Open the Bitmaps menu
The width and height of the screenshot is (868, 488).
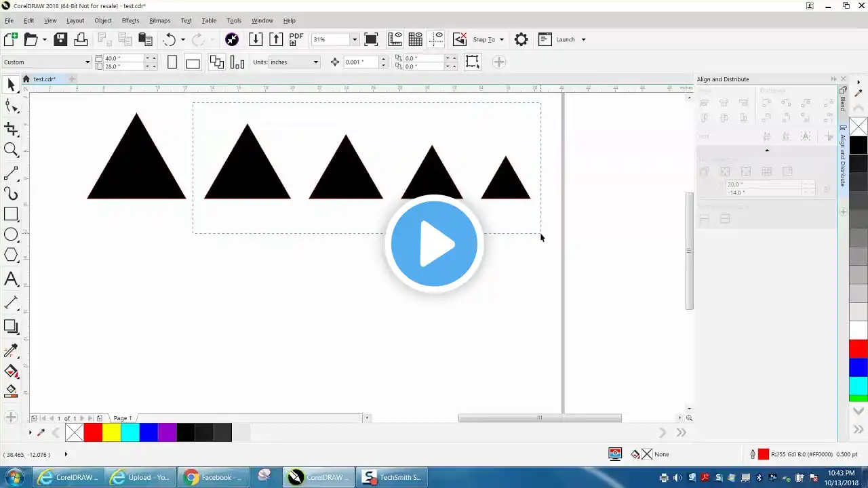coord(160,20)
